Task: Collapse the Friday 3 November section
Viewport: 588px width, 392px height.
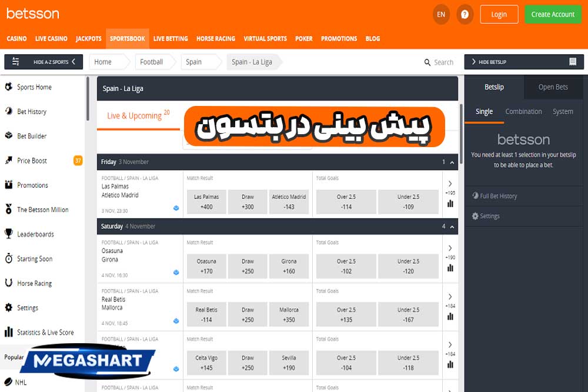Action: [452, 162]
